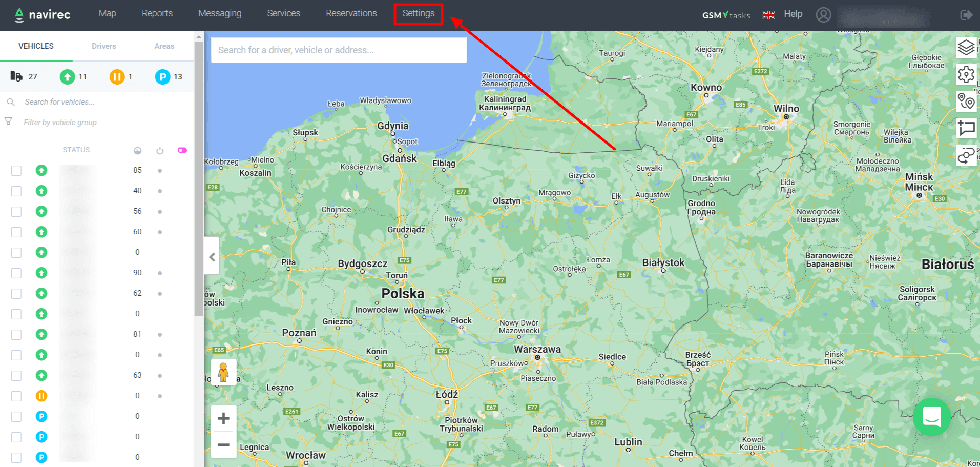Click driving status icon for speed 85 row
This screenshot has height=467, width=980.
click(x=41, y=170)
